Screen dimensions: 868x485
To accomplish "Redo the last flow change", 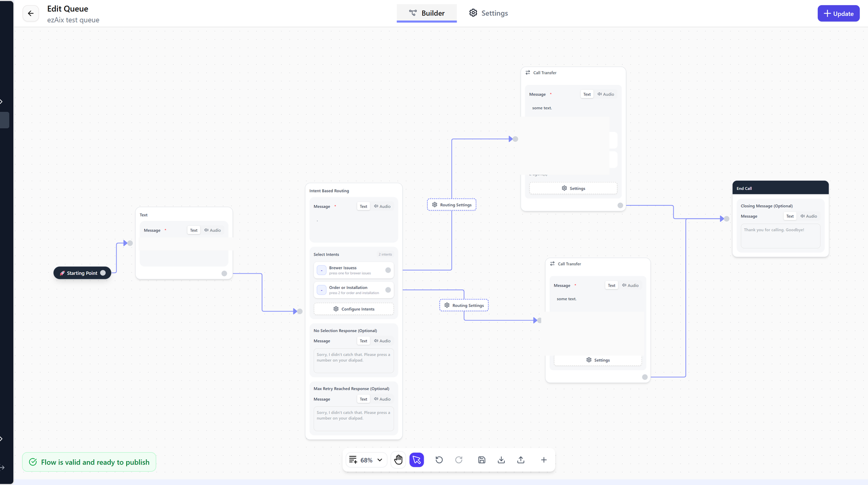I will [x=459, y=460].
